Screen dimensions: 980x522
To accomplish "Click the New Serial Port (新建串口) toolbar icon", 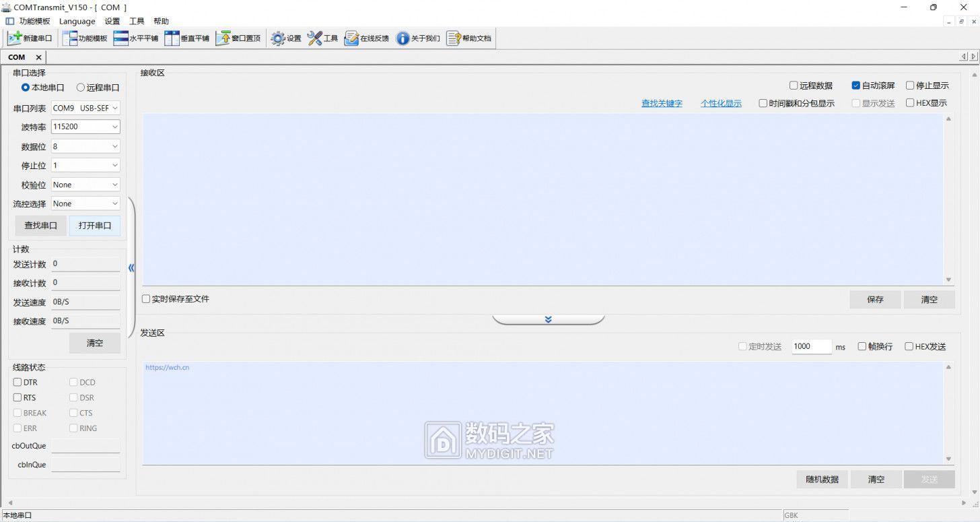I will 30,38.
